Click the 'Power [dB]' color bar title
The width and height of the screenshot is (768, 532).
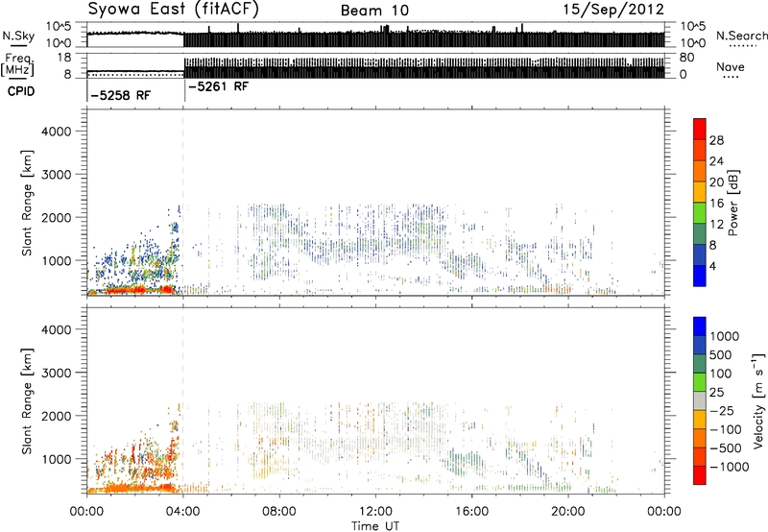[x=733, y=203]
